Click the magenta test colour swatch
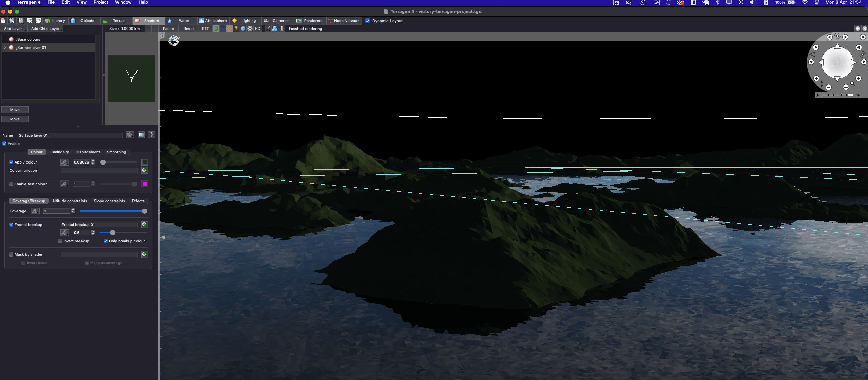The image size is (868, 380). pos(145,184)
